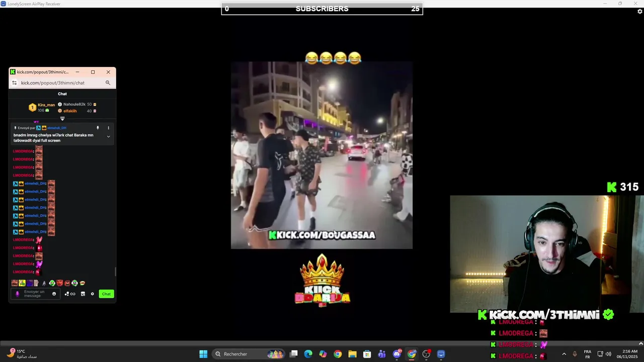The image size is (644, 362).
Task: Click the kick.com/popout/3thimni/chat URL
Action: click(53, 83)
